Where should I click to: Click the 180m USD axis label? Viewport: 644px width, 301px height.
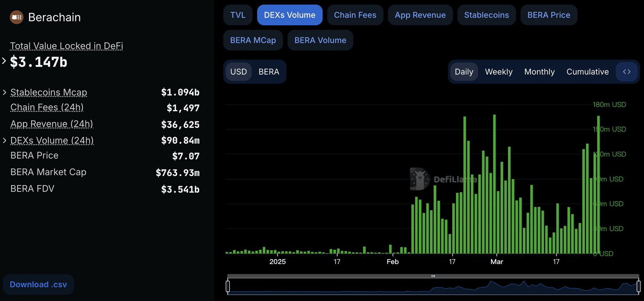pyautogui.click(x=609, y=105)
